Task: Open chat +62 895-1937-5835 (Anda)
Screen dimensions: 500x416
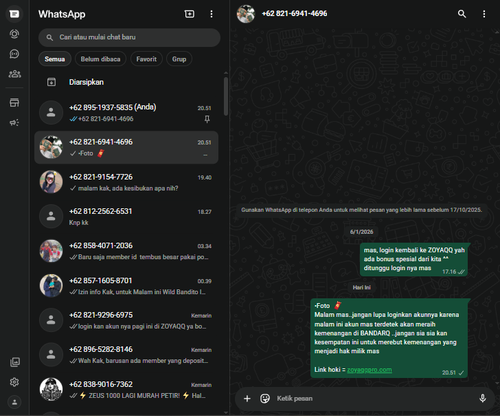Action: point(127,113)
